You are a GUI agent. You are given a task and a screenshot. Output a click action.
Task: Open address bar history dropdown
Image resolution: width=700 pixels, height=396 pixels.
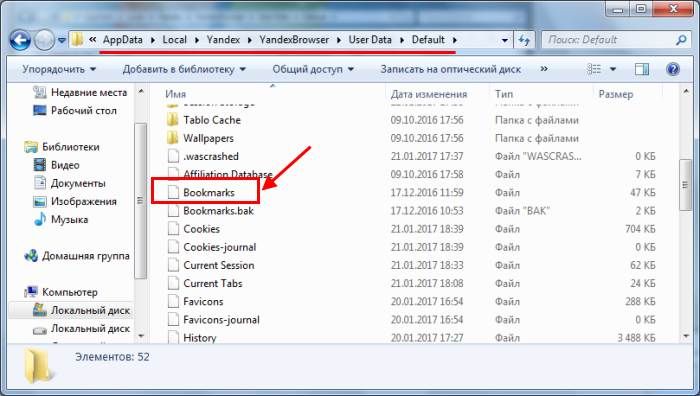pos(504,40)
